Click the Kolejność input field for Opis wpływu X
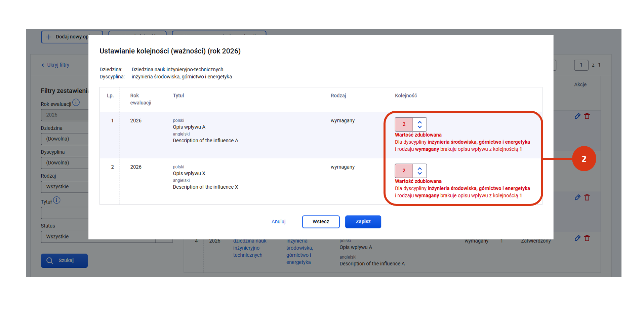The height and width of the screenshot is (331, 644). (x=404, y=171)
